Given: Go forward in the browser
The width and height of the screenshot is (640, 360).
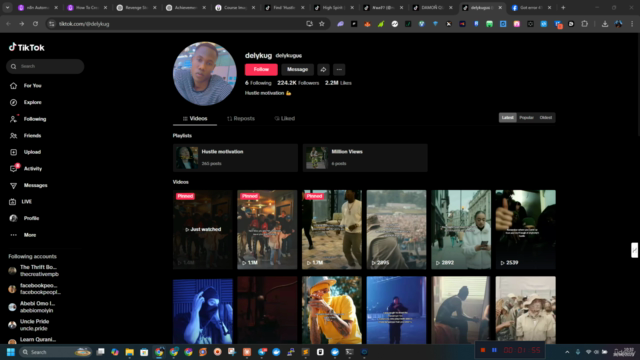Looking at the screenshot, I should 22,24.
